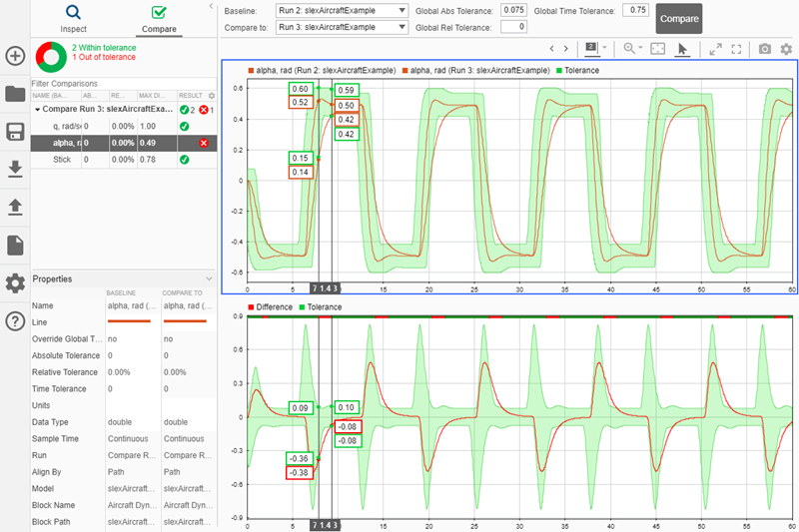Activate the select cursor mode in toolbar

(x=683, y=48)
